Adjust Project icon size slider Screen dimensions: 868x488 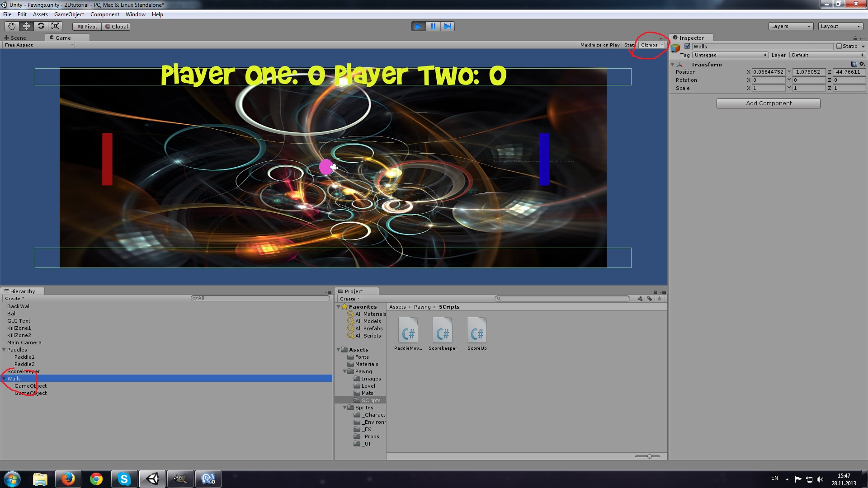pyautogui.click(x=649, y=456)
